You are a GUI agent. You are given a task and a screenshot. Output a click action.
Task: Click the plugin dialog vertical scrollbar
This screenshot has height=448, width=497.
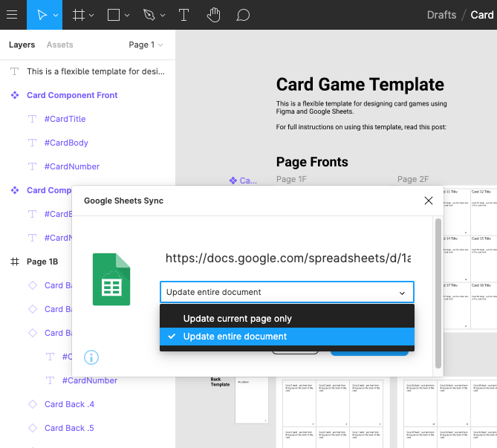click(438, 293)
